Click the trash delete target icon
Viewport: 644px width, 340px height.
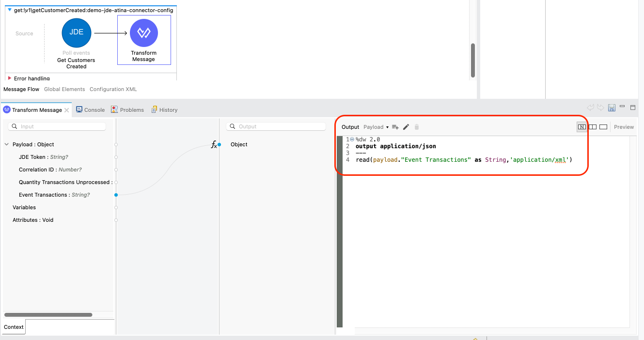click(x=417, y=127)
